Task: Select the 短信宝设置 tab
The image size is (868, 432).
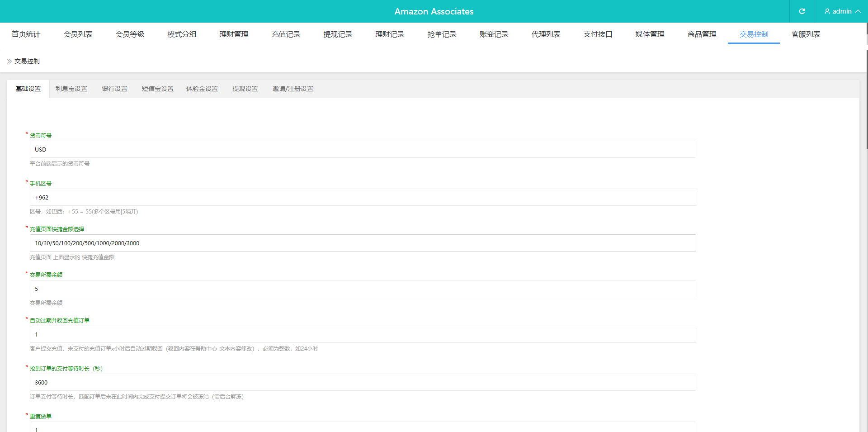Action: [157, 89]
